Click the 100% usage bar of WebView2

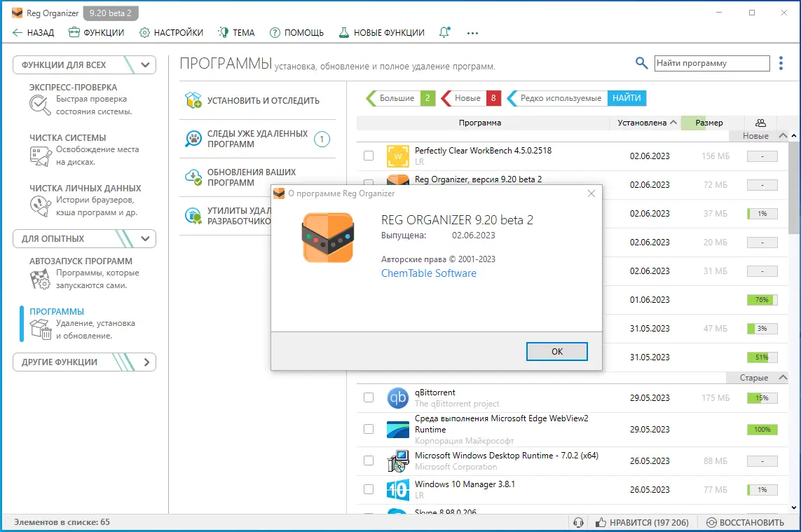point(762,429)
